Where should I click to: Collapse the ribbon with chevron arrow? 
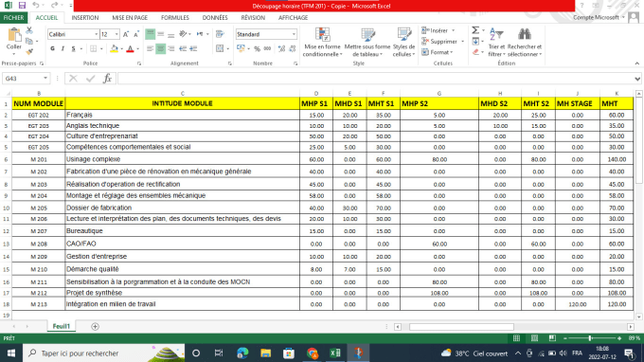coord(637,63)
